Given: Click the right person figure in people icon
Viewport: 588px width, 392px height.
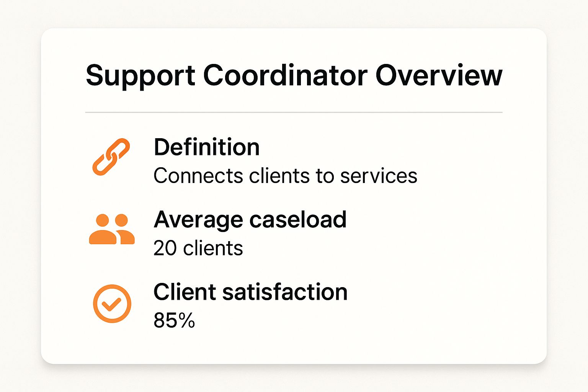Looking at the screenshot, I should pos(124,229).
